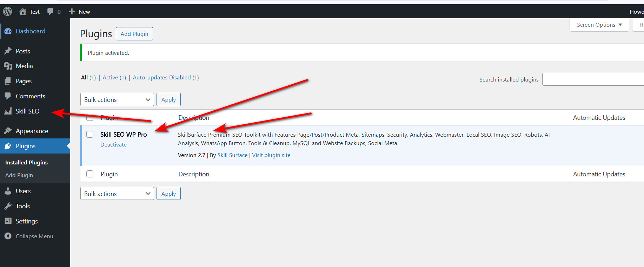The width and height of the screenshot is (644, 267).
Task: Click the Tools wrench icon
Action: tap(8, 206)
